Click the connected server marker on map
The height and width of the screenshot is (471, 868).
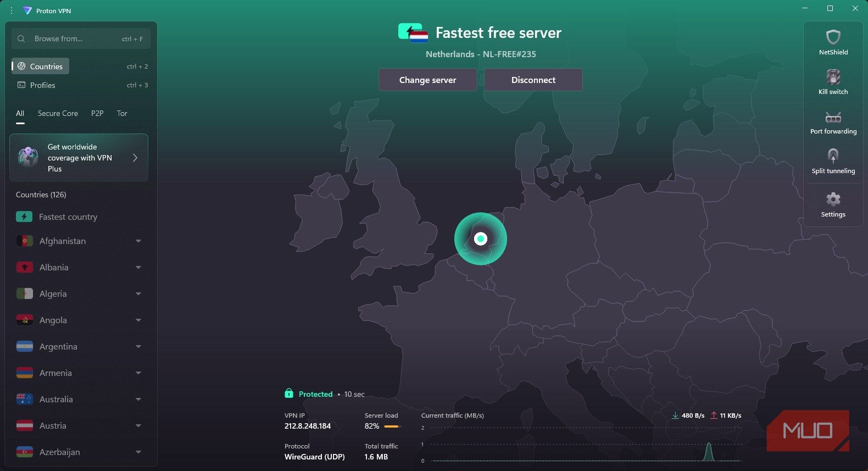(481, 239)
